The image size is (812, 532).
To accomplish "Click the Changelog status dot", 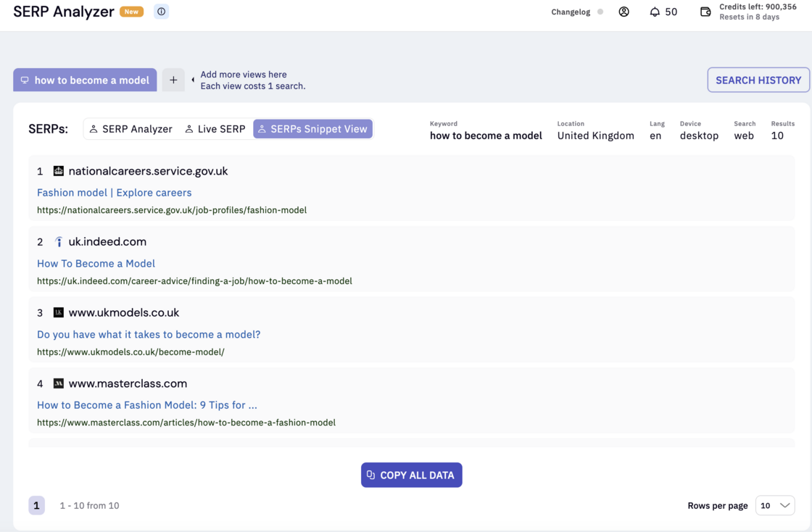I will [x=600, y=12].
